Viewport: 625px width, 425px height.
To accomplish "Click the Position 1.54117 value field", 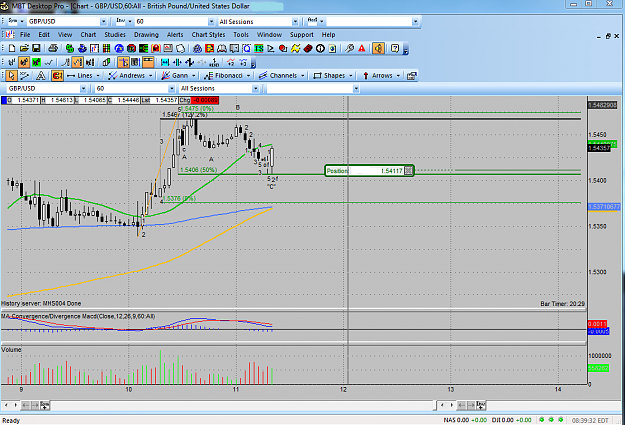I will [x=377, y=171].
